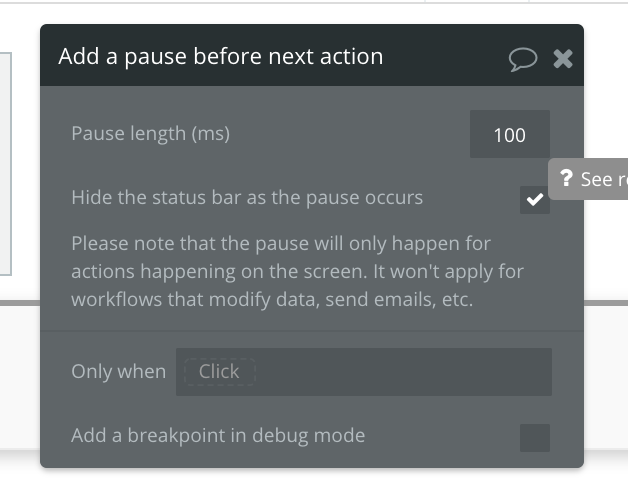Image resolution: width=628 pixels, height=500 pixels.
Task: Click the 'Only when' label
Action: [118, 371]
